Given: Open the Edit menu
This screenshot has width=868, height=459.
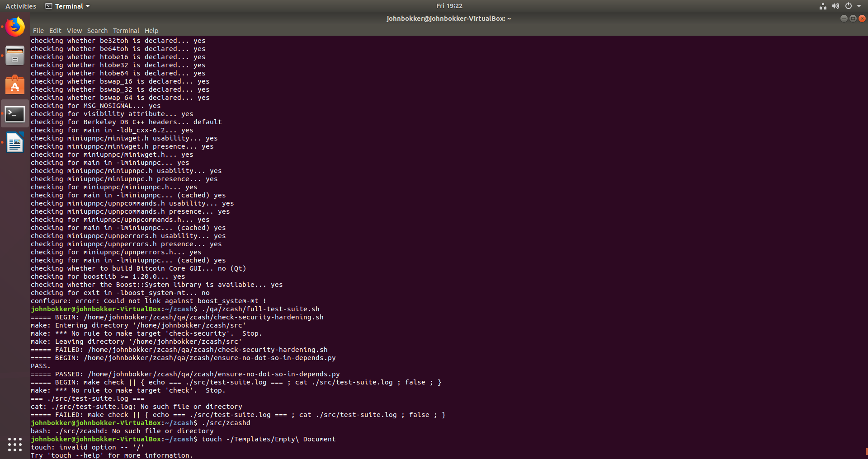Looking at the screenshot, I should tap(55, 31).
